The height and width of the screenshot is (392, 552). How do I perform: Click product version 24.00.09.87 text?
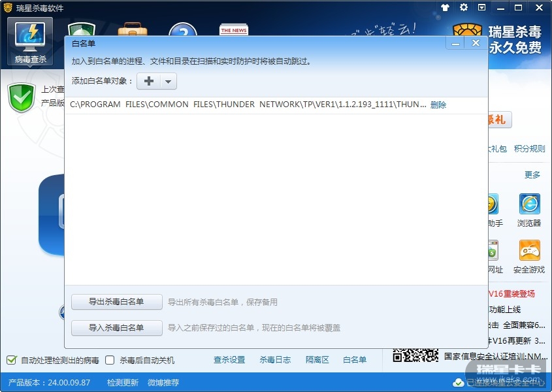click(49, 382)
